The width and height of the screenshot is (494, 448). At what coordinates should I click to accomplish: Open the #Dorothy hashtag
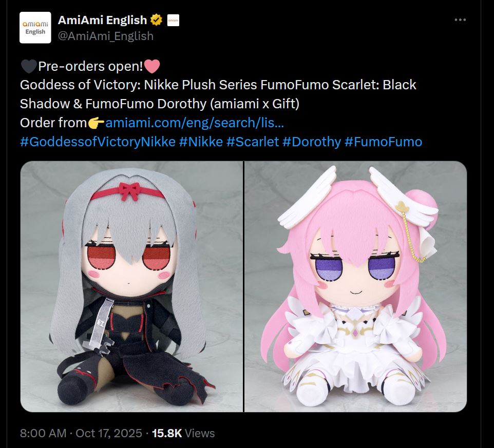tap(312, 142)
